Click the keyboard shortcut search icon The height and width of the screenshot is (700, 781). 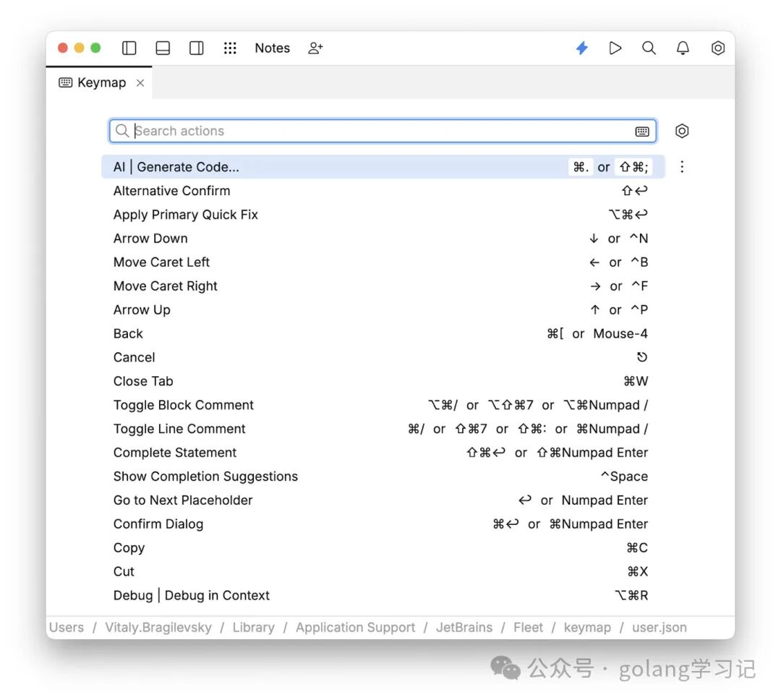tap(642, 131)
